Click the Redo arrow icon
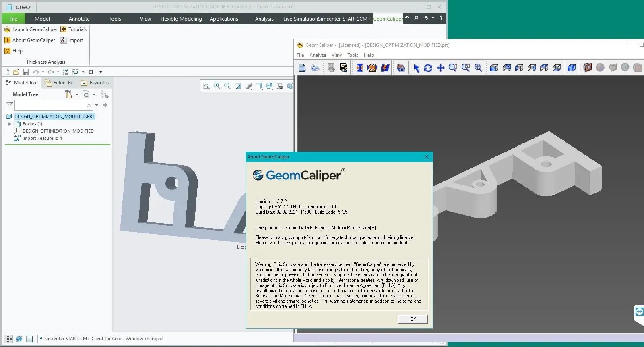The width and height of the screenshot is (644, 347). click(51, 72)
